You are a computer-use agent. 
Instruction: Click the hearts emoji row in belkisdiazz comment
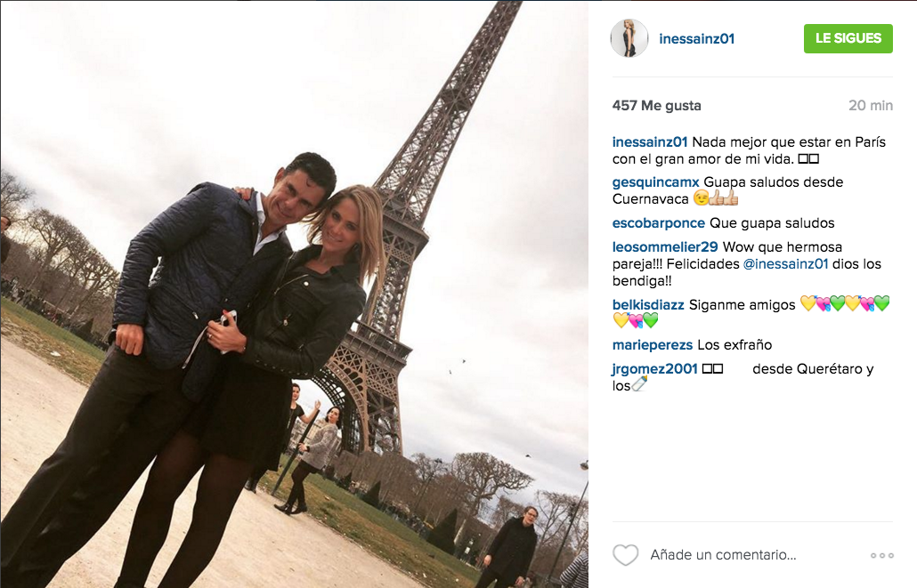845,304
